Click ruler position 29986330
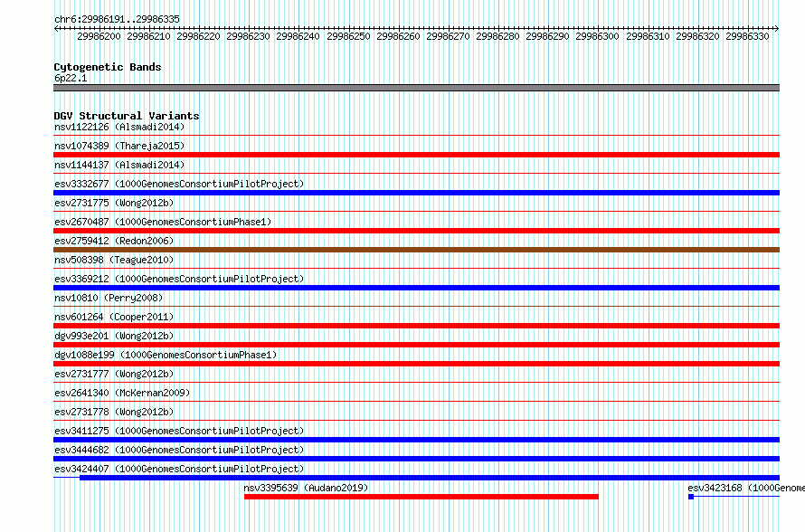This screenshot has width=805, height=532. coord(747,36)
